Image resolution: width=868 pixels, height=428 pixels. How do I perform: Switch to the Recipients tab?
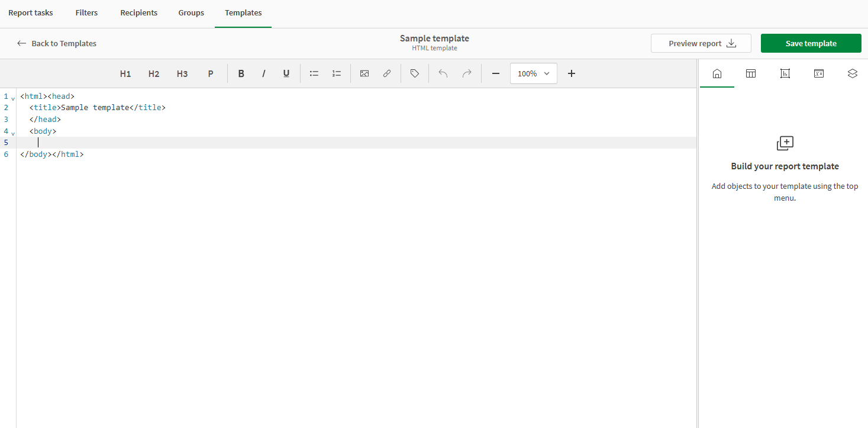[138, 12]
